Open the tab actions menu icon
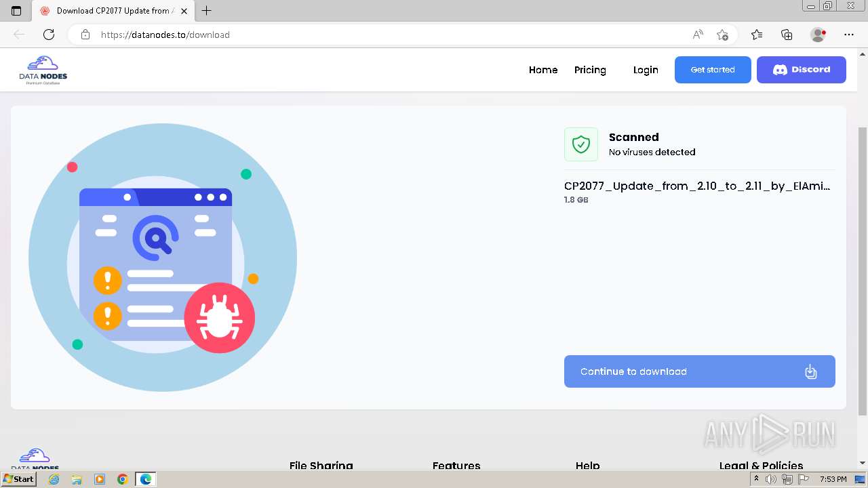 (16, 11)
